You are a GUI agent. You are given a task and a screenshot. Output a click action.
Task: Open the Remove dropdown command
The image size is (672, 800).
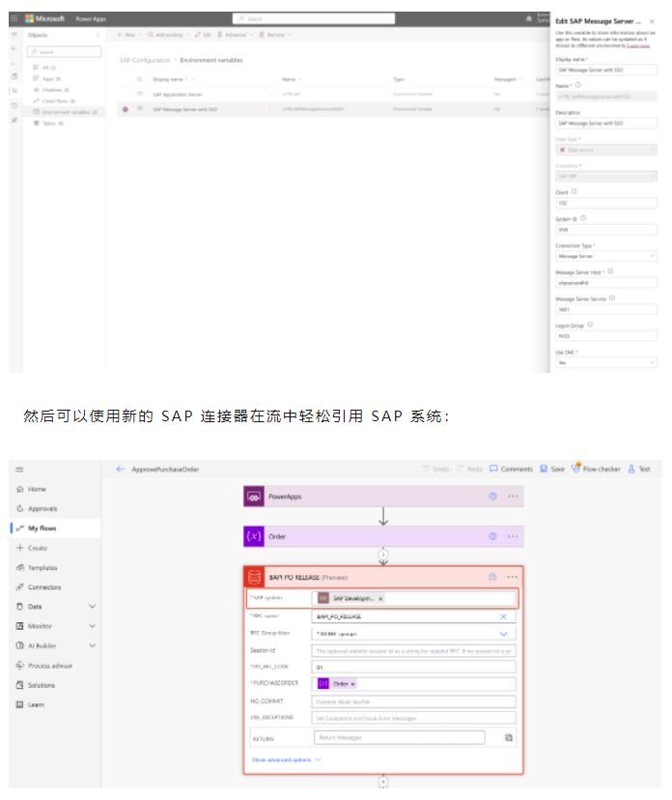coord(275,35)
